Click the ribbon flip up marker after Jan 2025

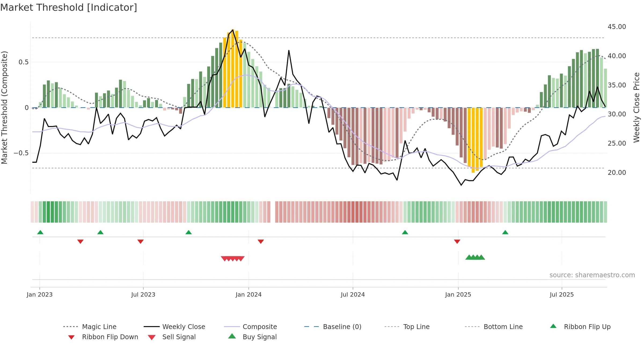[x=505, y=232]
